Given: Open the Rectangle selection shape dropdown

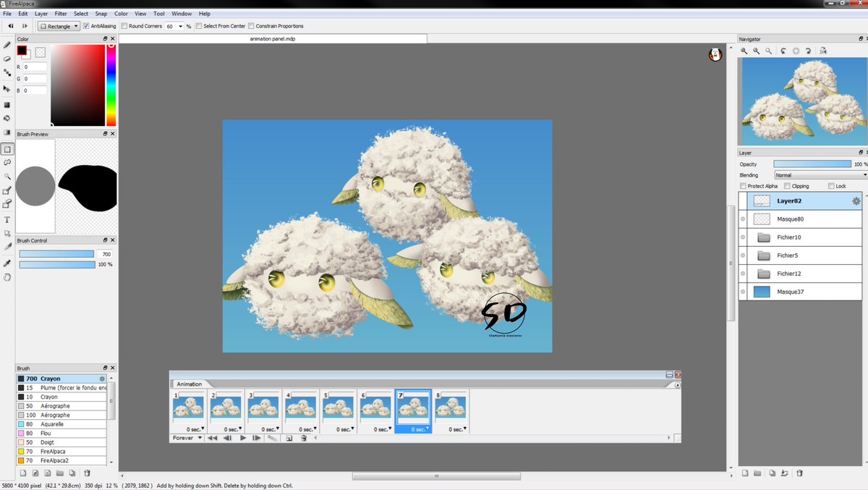Looking at the screenshot, I should tap(59, 26).
